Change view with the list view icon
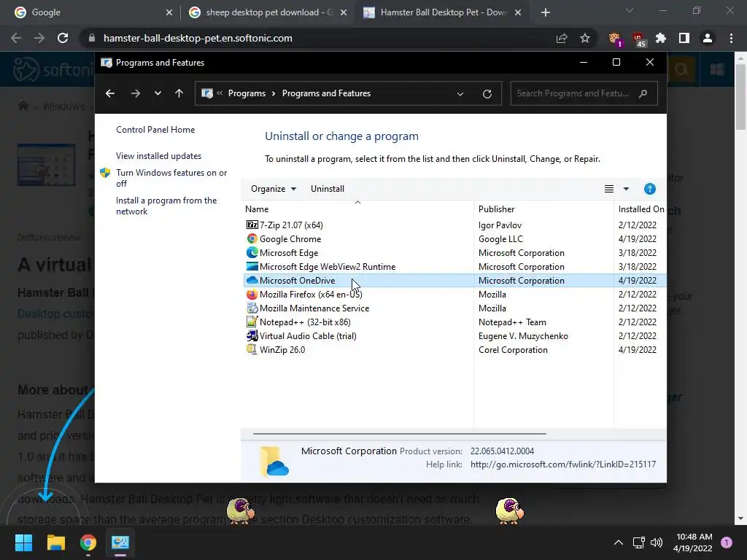The height and width of the screenshot is (560, 747). pos(609,189)
